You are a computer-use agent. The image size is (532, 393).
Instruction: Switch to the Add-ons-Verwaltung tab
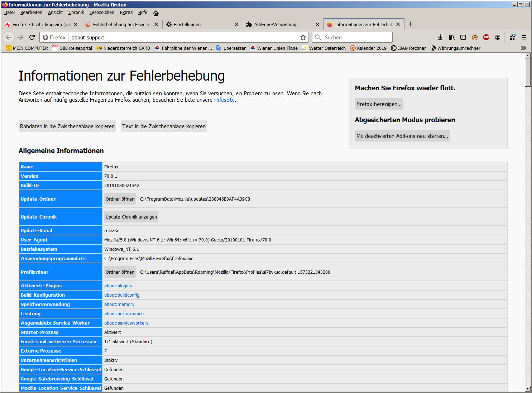(x=275, y=24)
